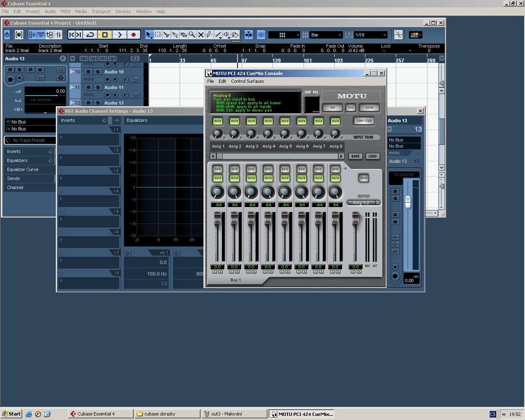
Task: Open the Bar grid type dropdown
Action: (x=326, y=35)
